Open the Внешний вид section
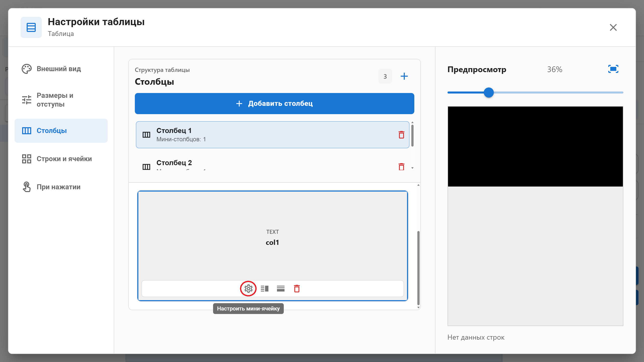This screenshot has width=644, height=362. pos(61,69)
